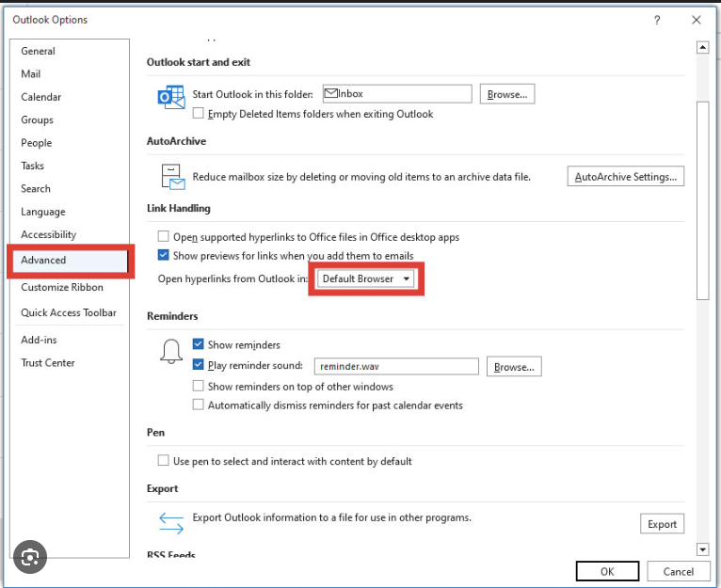The image size is (721, 588).
Task: Open the Customize Ribbon category
Action: [61, 287]
